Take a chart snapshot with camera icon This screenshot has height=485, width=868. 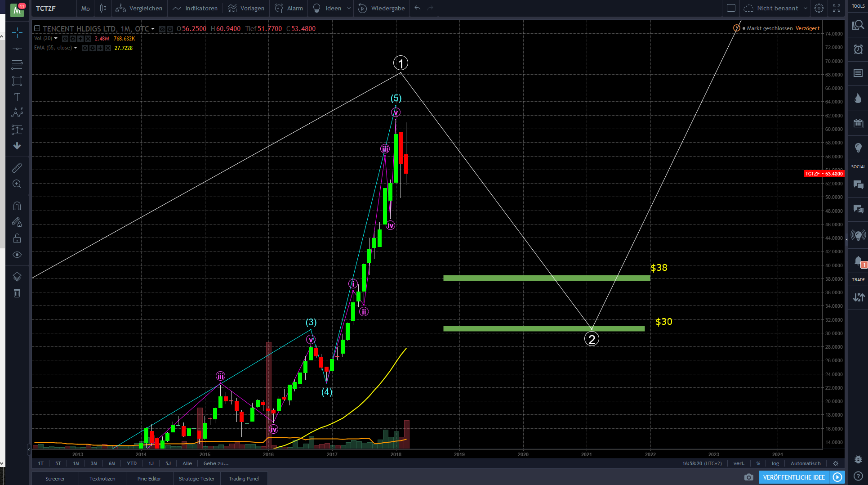click(748, 477)
